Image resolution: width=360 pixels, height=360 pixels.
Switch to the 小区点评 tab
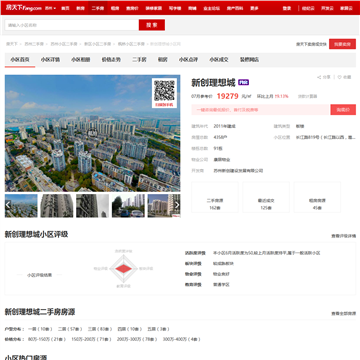pyautogui.click(x=188, y=60)
